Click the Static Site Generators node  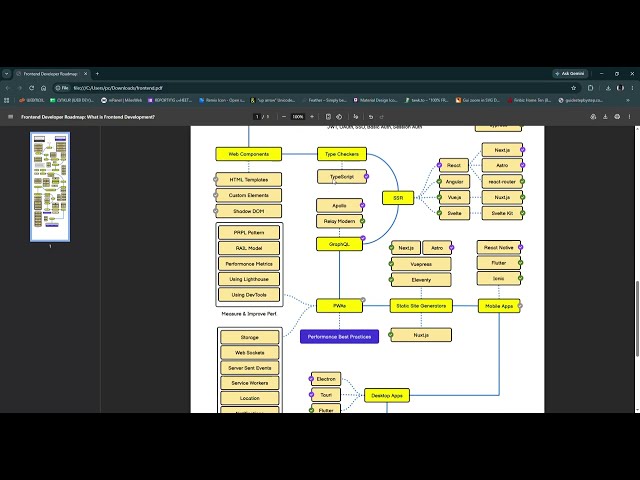coord(421,306)
